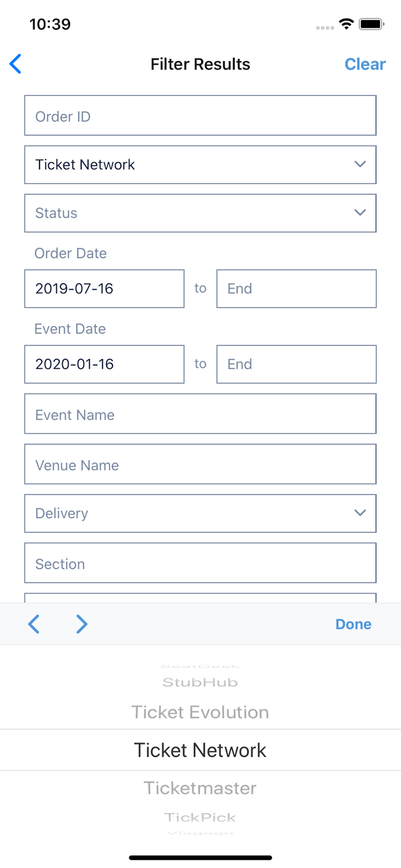401x868 pixels.
Task: Tap the Wi-Fi icon in the status bar
Action: 346,24
